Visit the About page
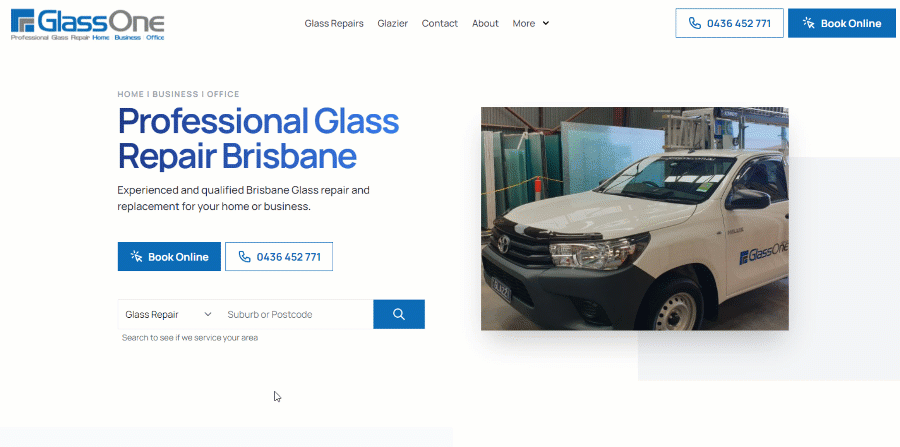The image size is (900, 447). tap(485, 24)
